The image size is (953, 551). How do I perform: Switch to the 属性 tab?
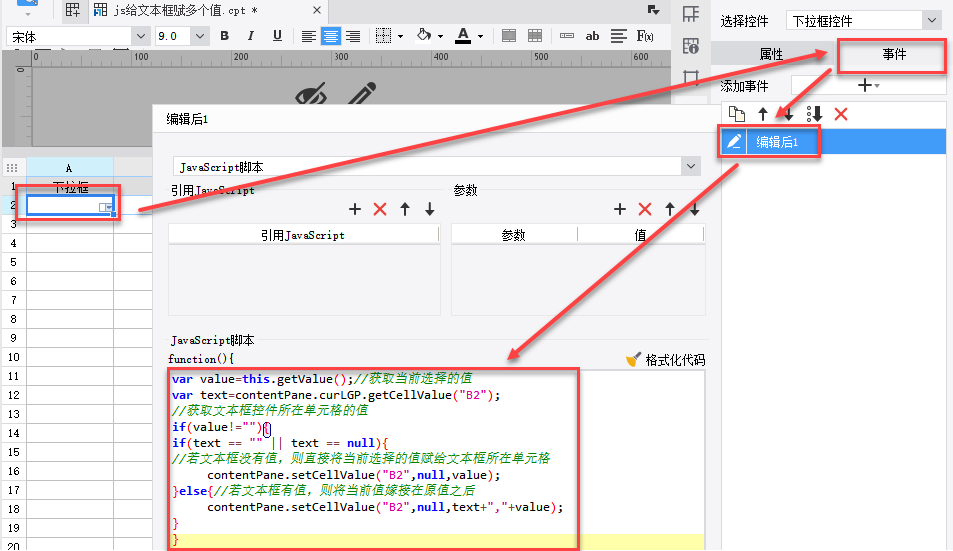coord(771,54)
